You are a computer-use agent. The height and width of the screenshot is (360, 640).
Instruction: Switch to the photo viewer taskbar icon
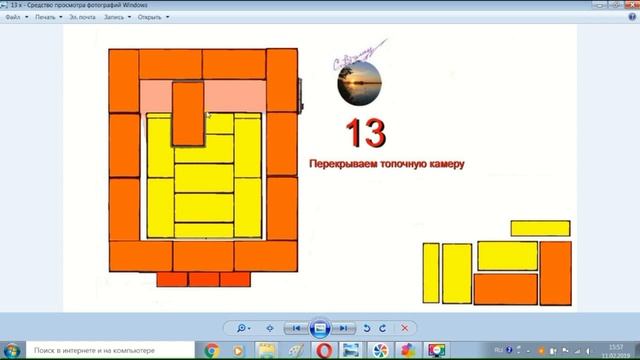(x=351, y=350)
